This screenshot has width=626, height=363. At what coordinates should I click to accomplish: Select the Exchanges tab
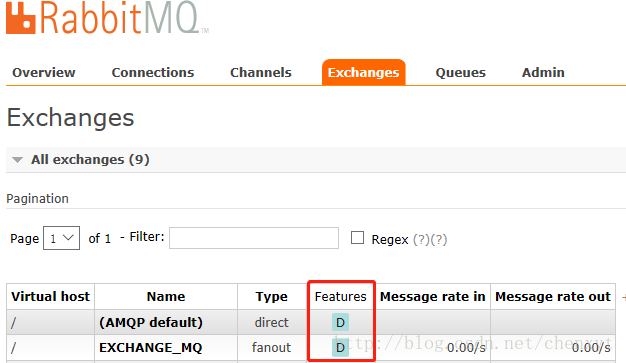(364, 72)
